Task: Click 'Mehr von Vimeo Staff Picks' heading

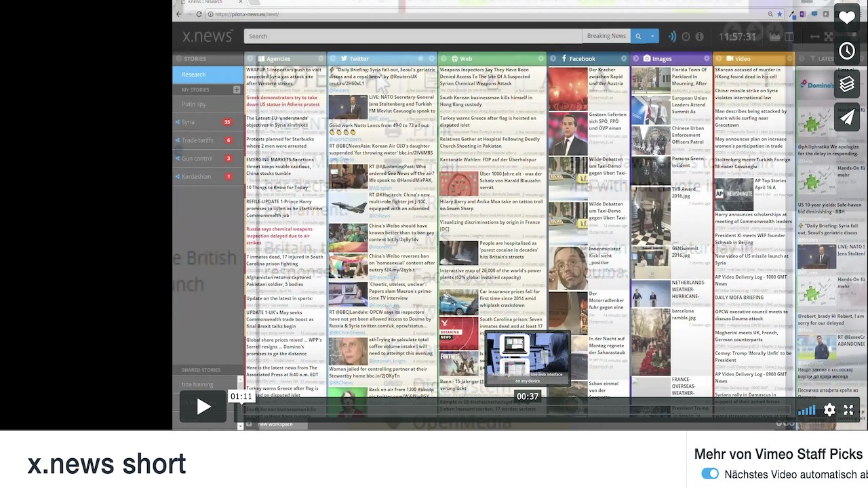Action: (x=778, y=455)
